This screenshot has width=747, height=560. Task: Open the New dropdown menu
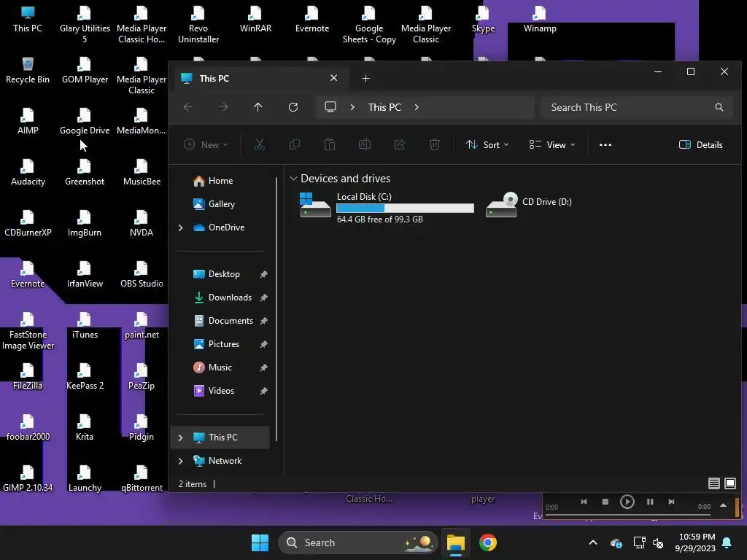(206, 145)
